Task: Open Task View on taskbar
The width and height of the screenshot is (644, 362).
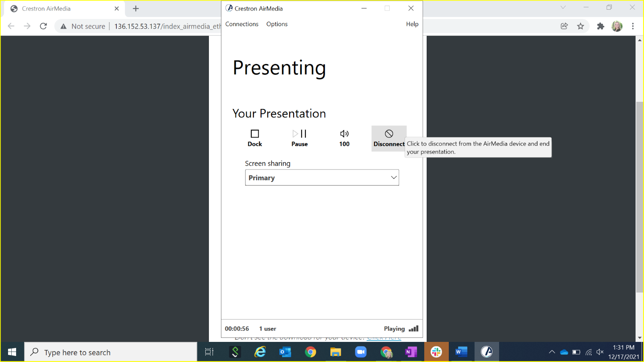Action: 209,352
